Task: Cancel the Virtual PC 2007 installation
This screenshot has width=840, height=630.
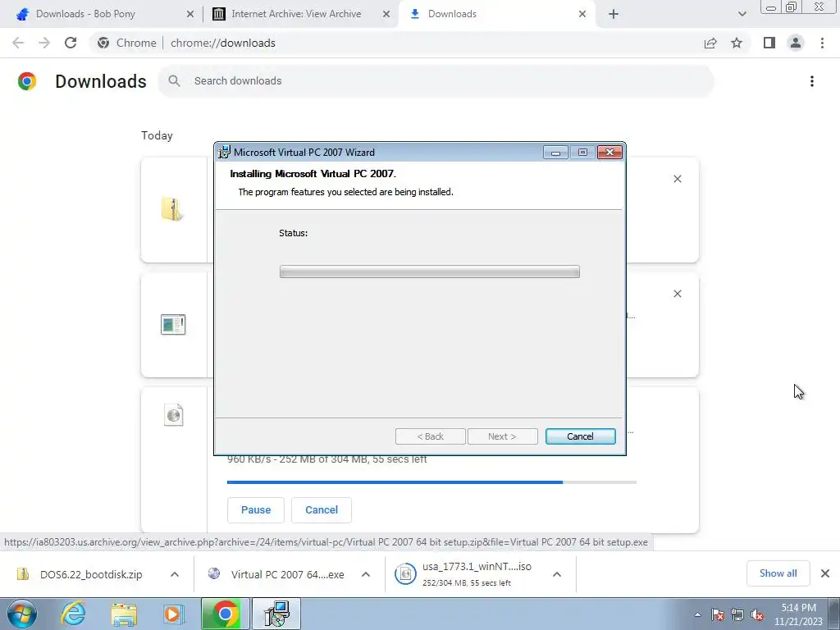Action: pyautogui.click(x=580, y=436)
